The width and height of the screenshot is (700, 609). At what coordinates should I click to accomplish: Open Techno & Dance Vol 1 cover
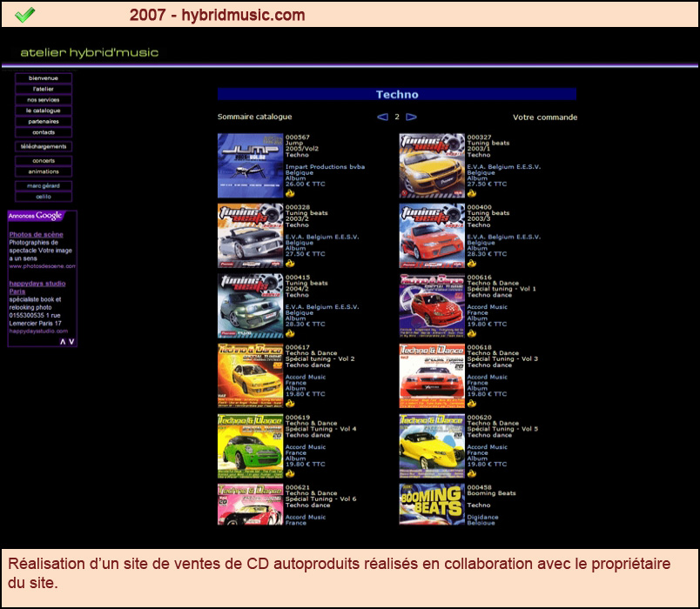click(x=432, y=305)
